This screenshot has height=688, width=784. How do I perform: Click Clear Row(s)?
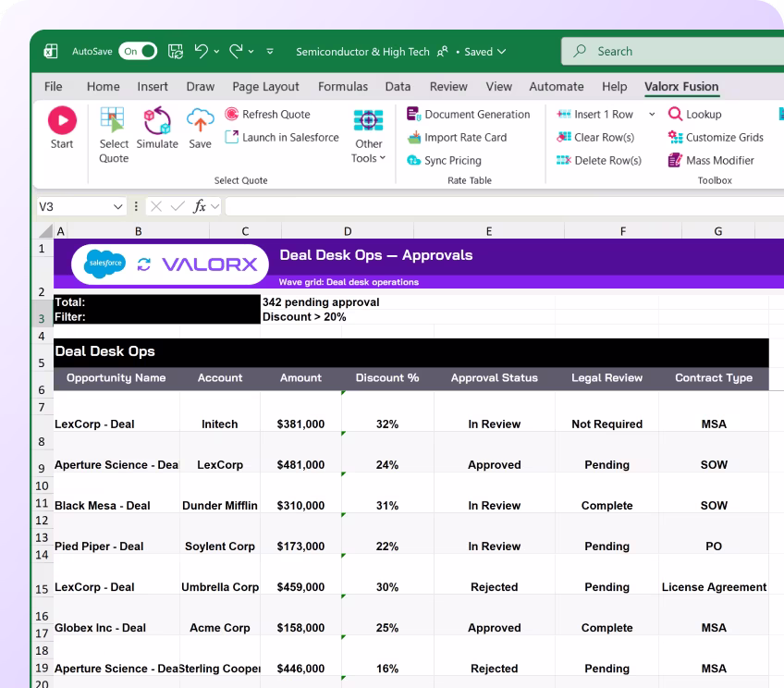[x=595, y=137]
